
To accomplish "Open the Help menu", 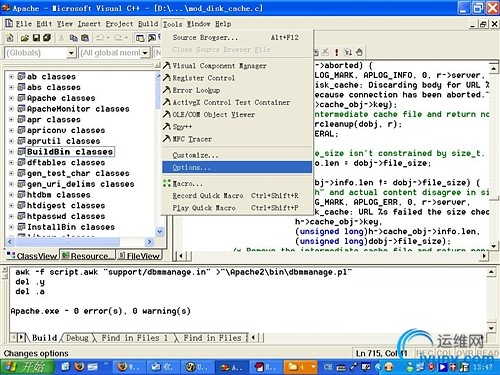I will coord(223,24).
